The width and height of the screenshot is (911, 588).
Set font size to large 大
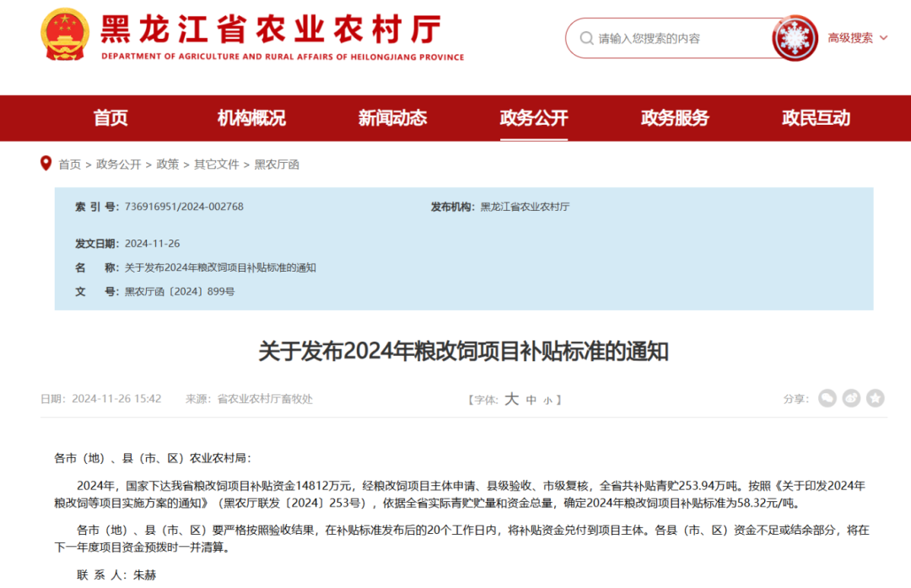[x=511, y=399]
